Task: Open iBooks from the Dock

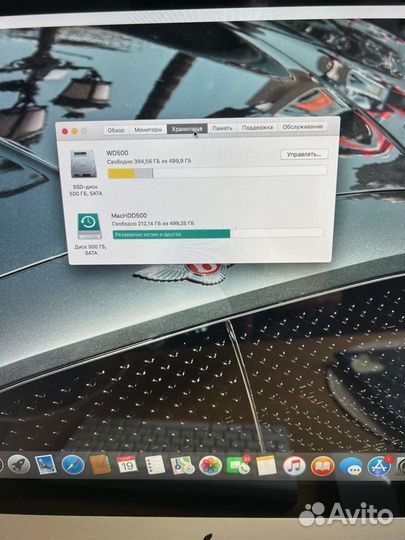Action: [322, 467]
